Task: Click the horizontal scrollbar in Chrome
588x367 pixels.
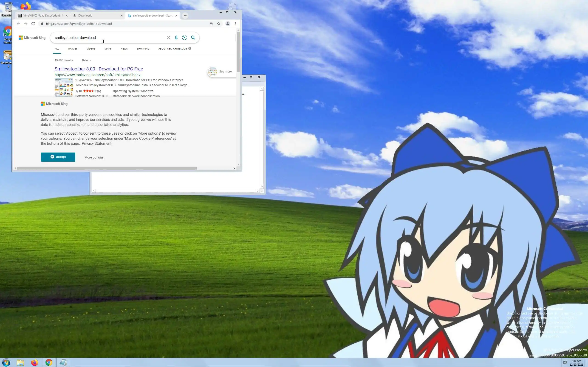Action: pyautogui.click(x=107, y=168)
